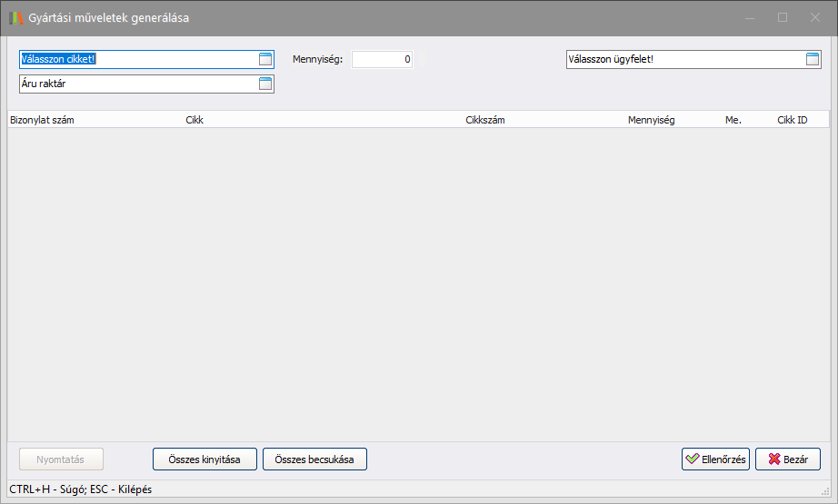
Task: Sort by the Cikkszám column header
Action: pos(484,120)
